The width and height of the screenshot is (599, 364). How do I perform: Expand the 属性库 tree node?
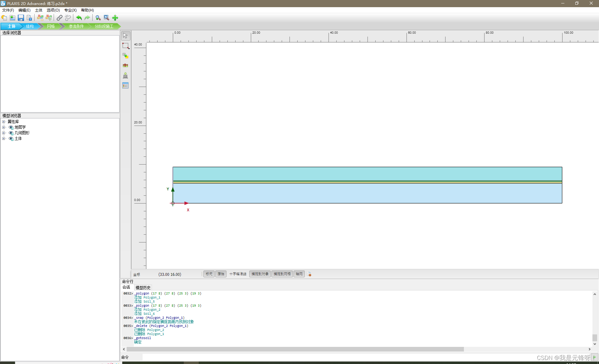tap(4, 122)
